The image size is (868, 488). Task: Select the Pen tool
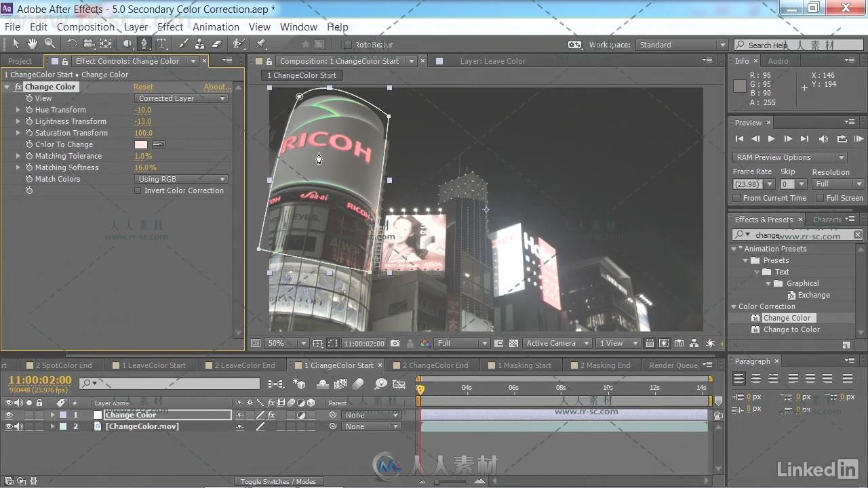[144, 44]
